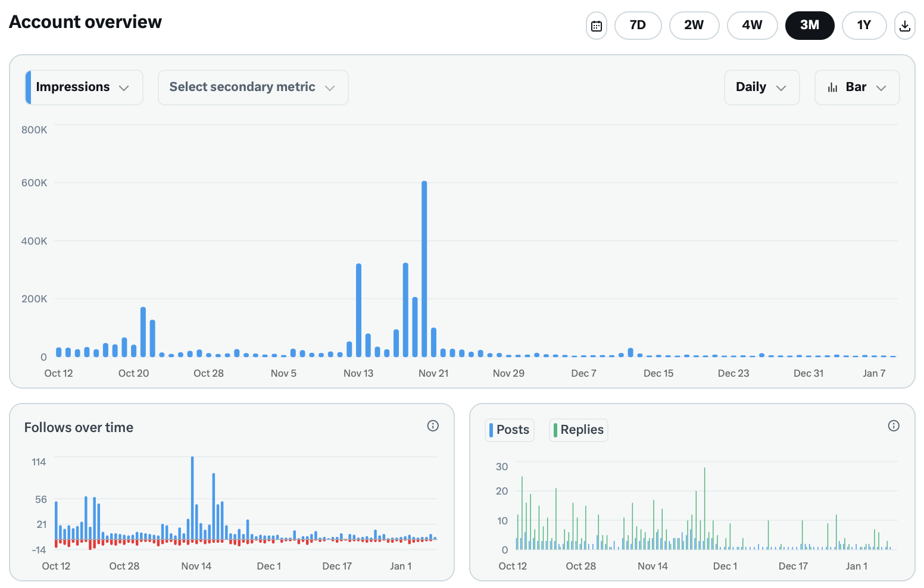Open the Daily aggregation dropdown
The image size is (924, 588).
coord(761,87)
